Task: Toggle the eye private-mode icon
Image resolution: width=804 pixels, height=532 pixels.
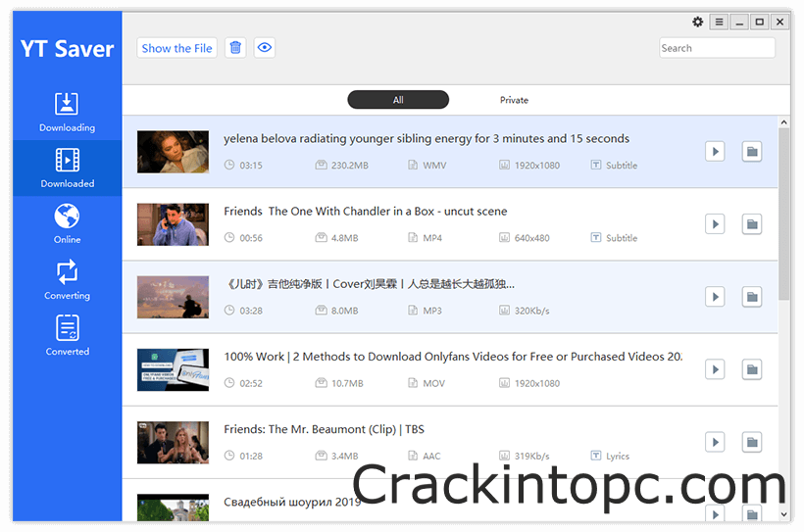Action: [265, 48]
